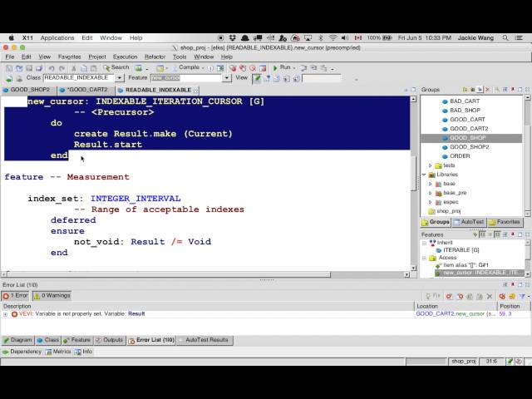The height and width of the screenshot is (399, 532).
Task: Expand the tests folder
Action: point(431,165)
